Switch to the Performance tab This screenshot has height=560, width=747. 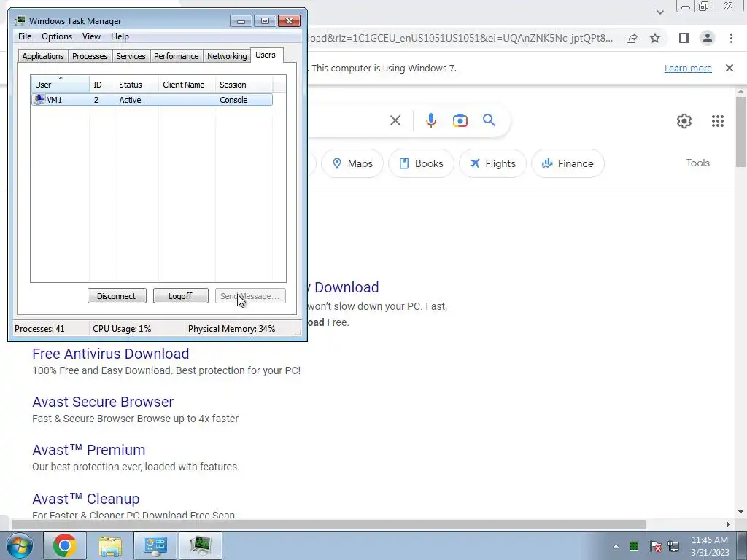coord(176,56)
